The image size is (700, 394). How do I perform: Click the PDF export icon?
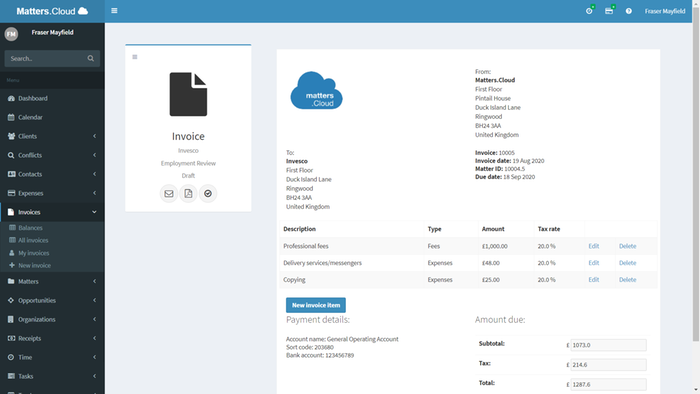pyautogui.click(x=188, y=194)
